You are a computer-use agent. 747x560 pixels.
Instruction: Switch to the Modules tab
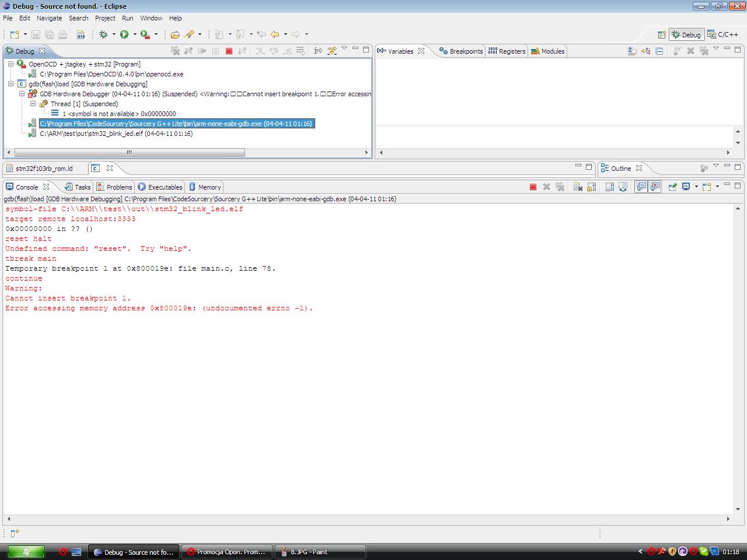(547, 51)
